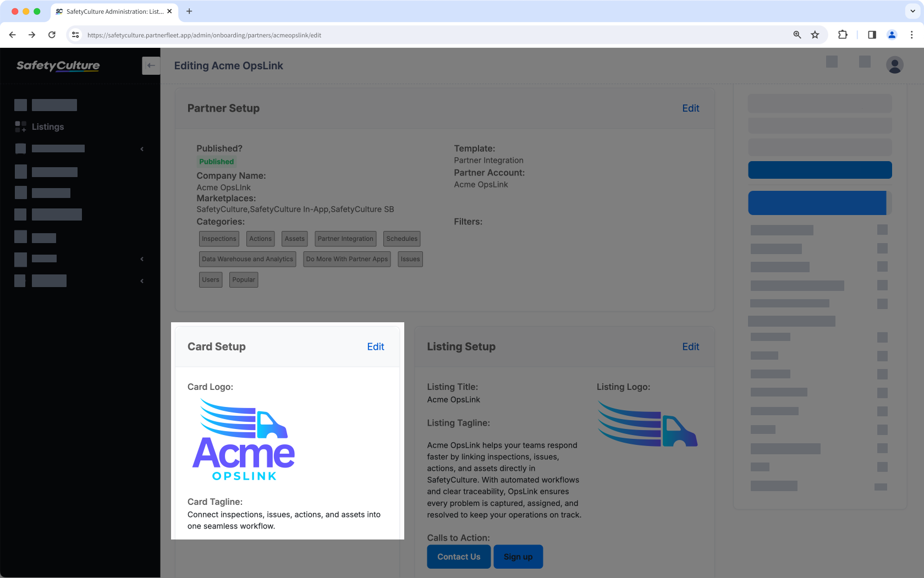Click the Inspections category tag

(x=219, y=239)
